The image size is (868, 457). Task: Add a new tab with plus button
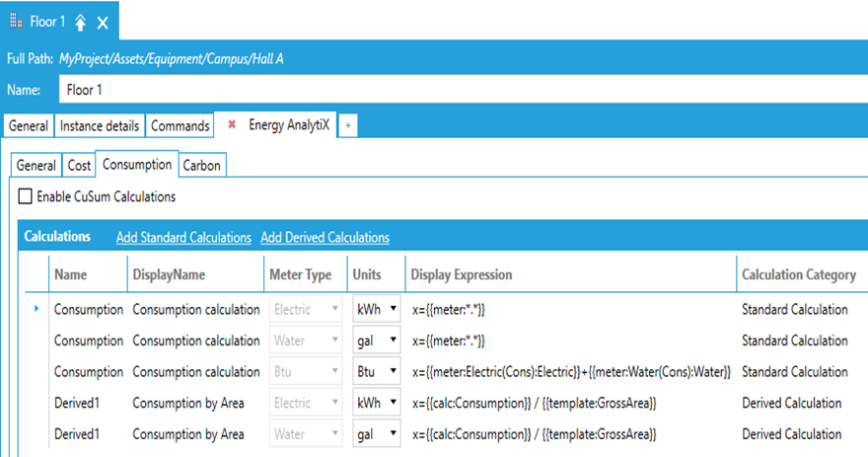(x=348, y=125)
